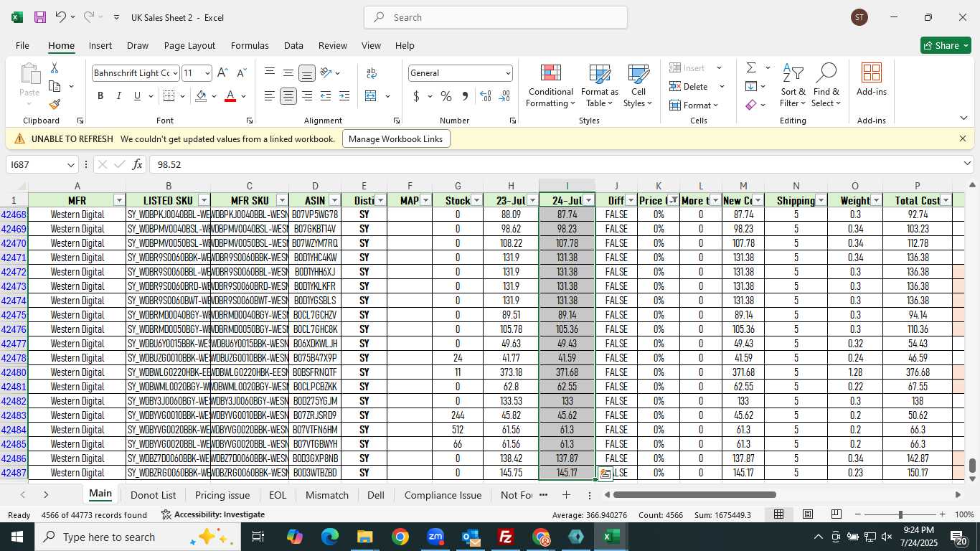Image resolution: width=980 pixels, height=551 pixels.
Task: Increase font size with larger A icon
Action: (x=222, y=73)
